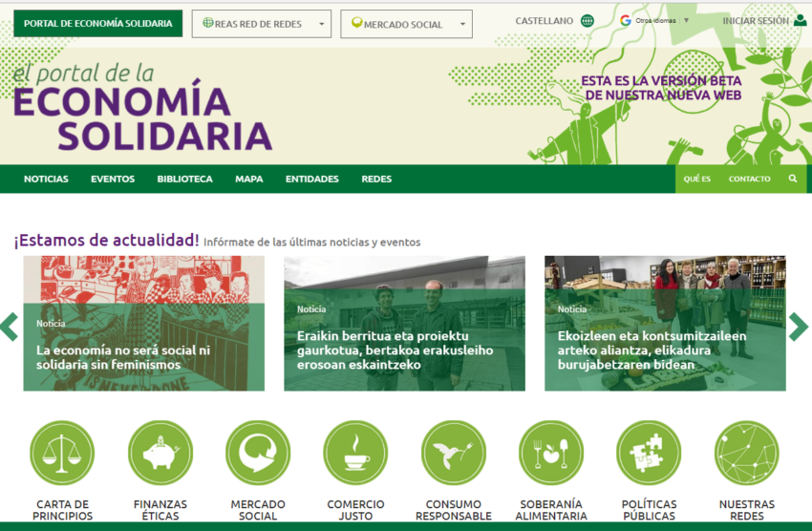Click the Carta de Principios scales icon

click(x=62, y=453)
